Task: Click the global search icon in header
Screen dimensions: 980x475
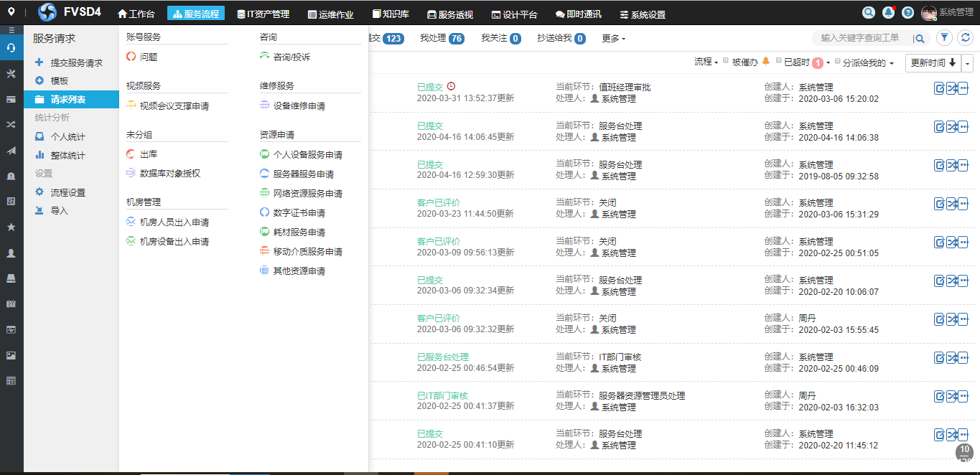Action: [x=869, y=13]
